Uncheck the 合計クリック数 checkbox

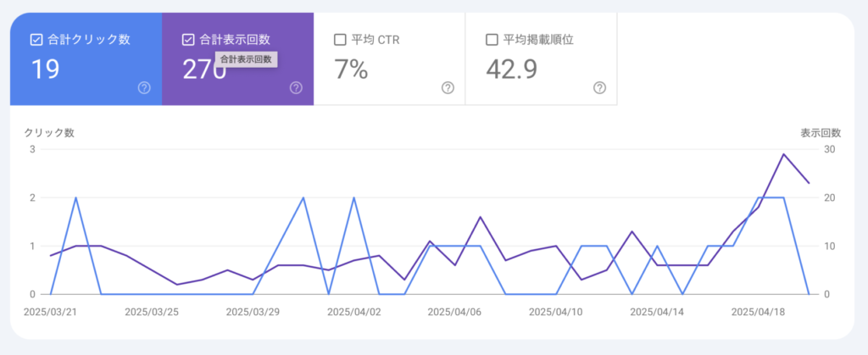point(36,39)
